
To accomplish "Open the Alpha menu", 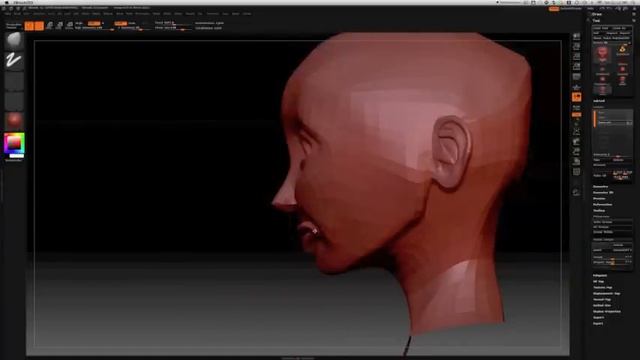I will (8, 14).
